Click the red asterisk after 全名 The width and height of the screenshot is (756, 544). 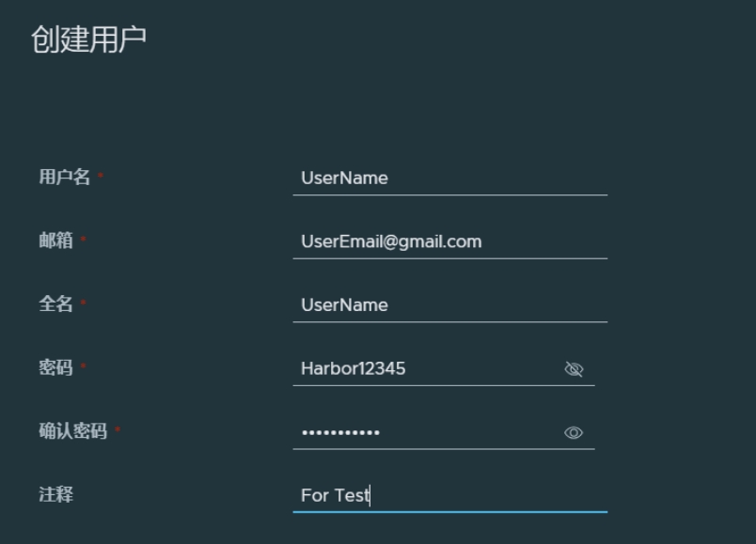pyautogui.click(x=83, y=302)
